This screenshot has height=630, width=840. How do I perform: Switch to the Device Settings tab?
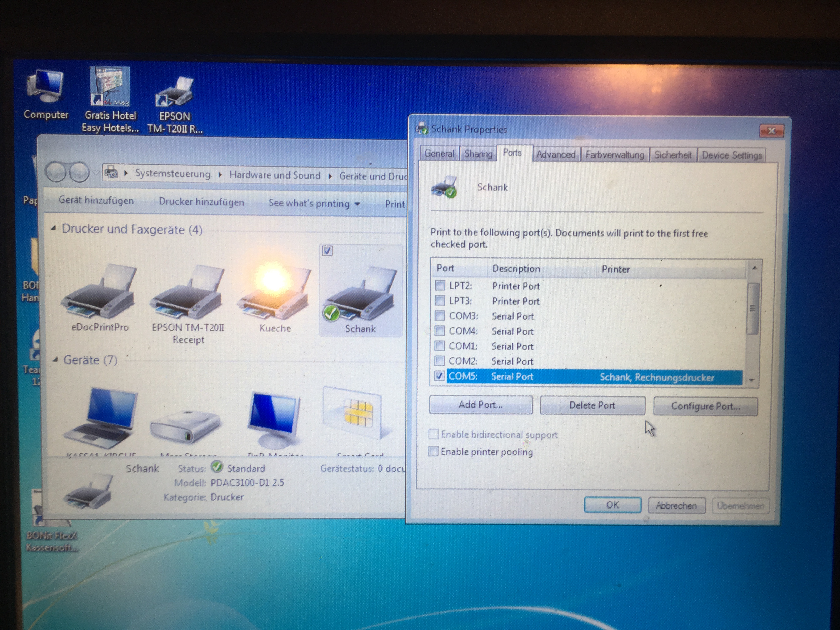(x=732, y=155)
